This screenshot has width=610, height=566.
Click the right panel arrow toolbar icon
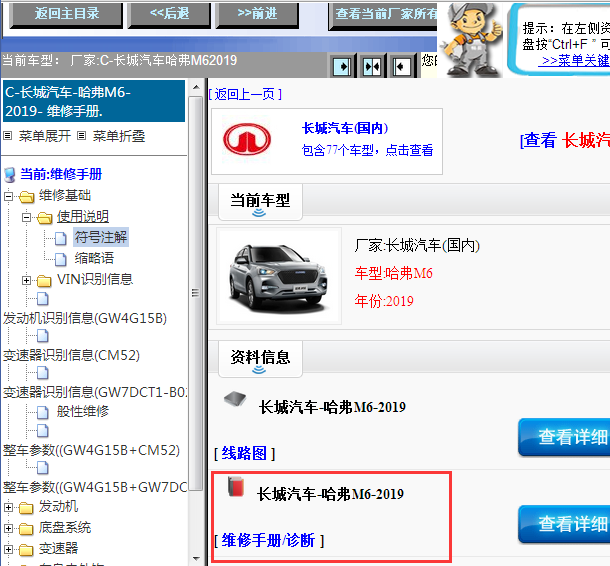click(401, 66)
